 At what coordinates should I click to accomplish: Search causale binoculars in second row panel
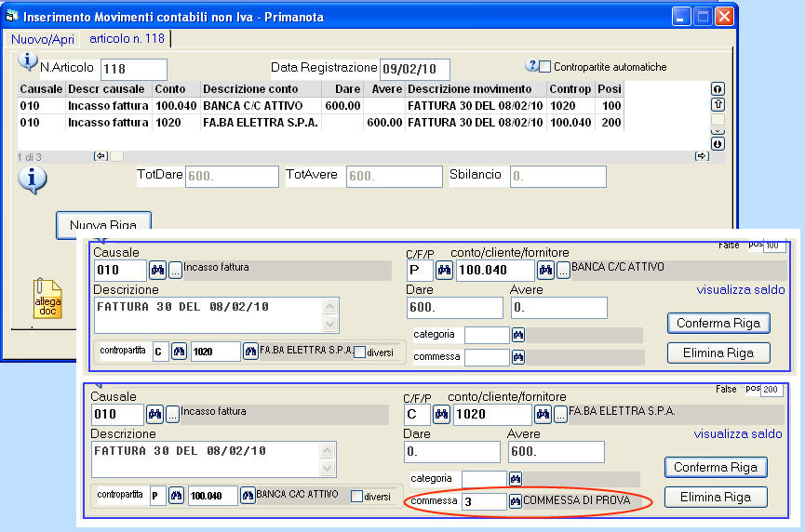pyautogui.click(x=155, y=414)
